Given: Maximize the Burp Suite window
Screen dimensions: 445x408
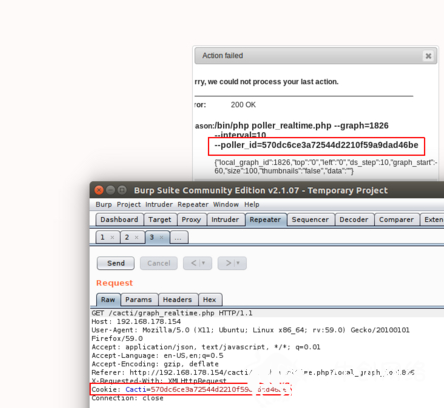Looking at the screenshot, I should pos(122,190).
